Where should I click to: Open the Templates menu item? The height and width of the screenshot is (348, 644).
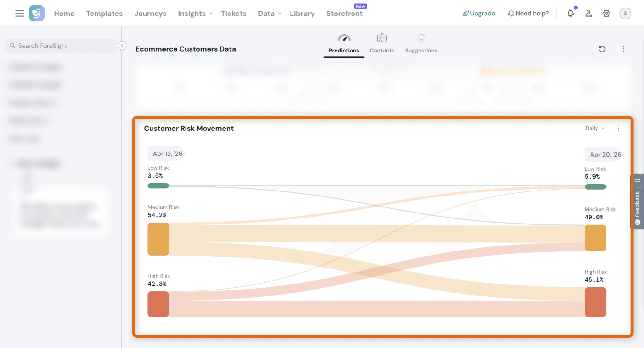point(104,13)
